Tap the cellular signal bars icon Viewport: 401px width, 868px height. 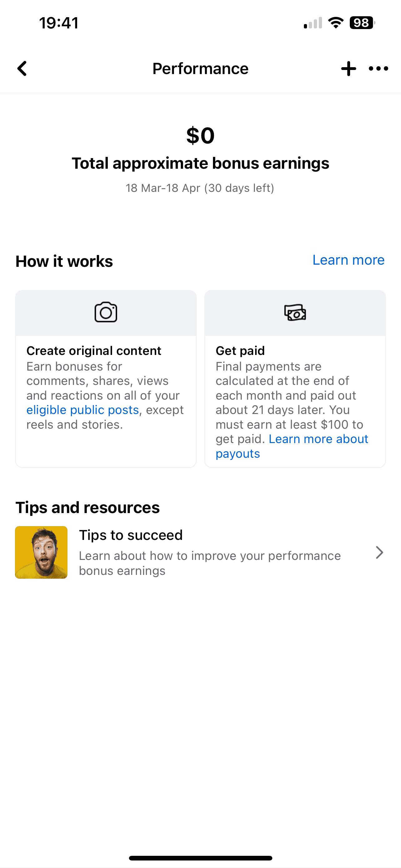[313, 23]
